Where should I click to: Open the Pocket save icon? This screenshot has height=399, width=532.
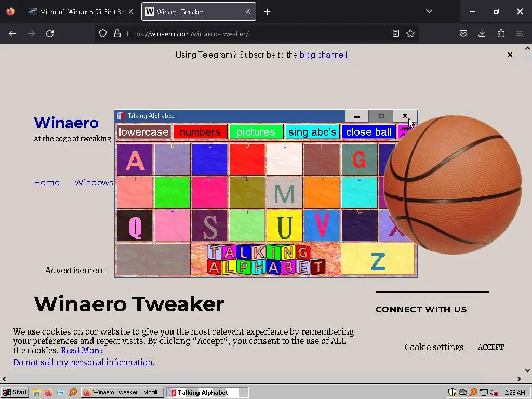point(463,34)
